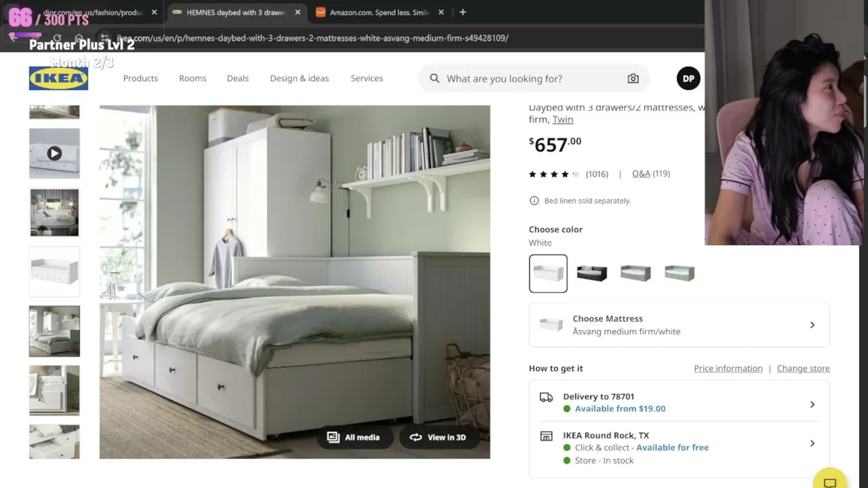Select the currently highlighted bedroom thumbnail
Screen dimensions: 868x488
[x=54, y=331]
